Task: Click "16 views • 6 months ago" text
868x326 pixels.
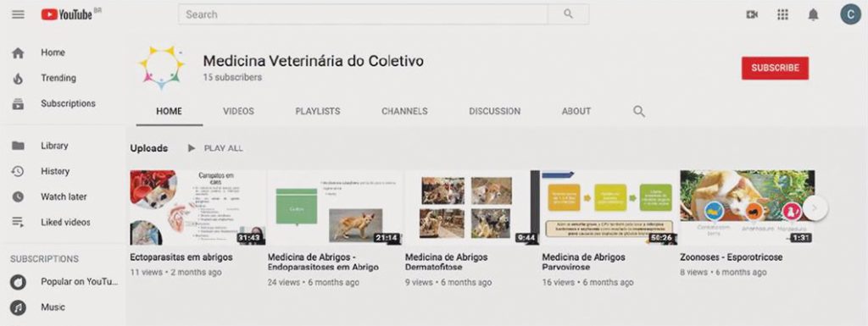Action: coord(587,282)
